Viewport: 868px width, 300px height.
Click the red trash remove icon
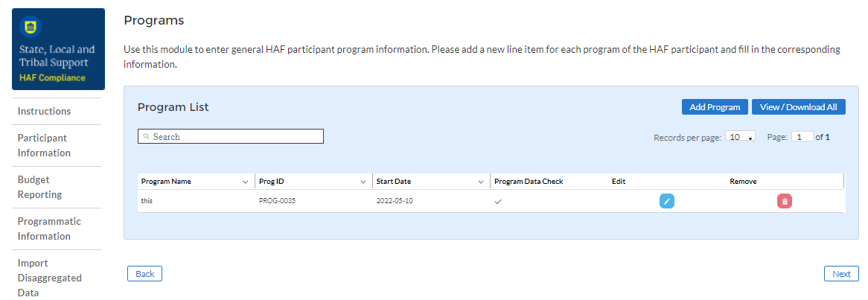(785, 201)
